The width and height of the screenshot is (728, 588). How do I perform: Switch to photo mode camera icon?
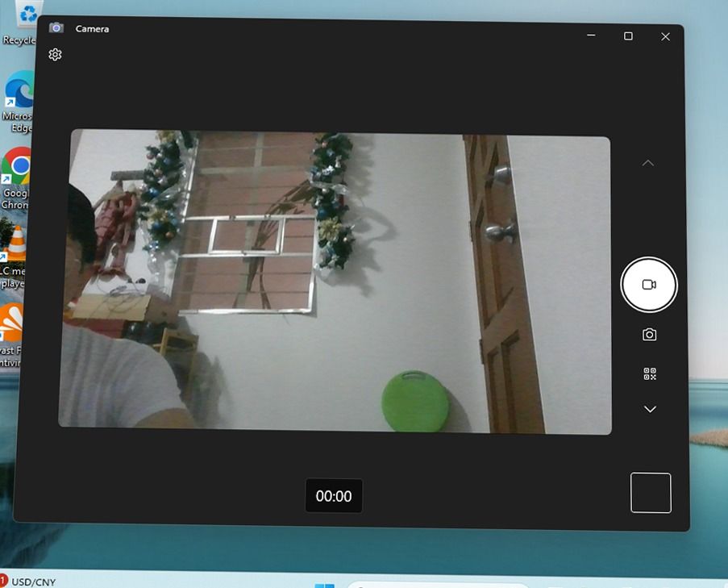point(649,334)
